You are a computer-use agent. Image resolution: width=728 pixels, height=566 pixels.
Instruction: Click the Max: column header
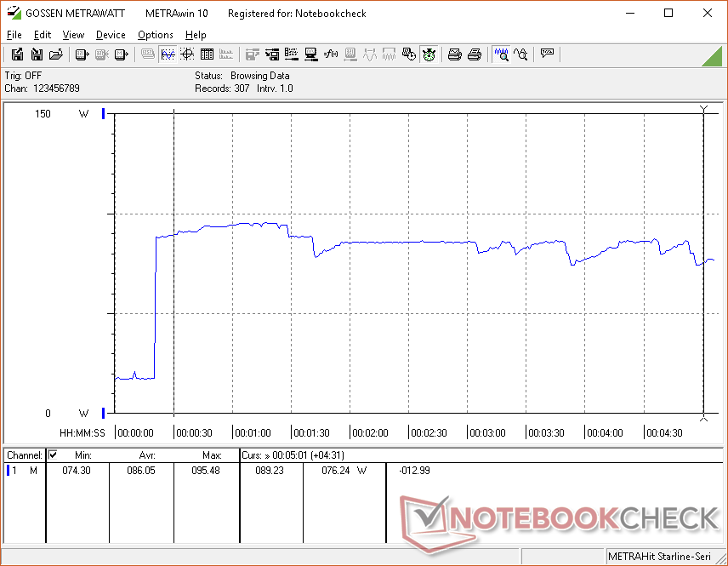212,455
